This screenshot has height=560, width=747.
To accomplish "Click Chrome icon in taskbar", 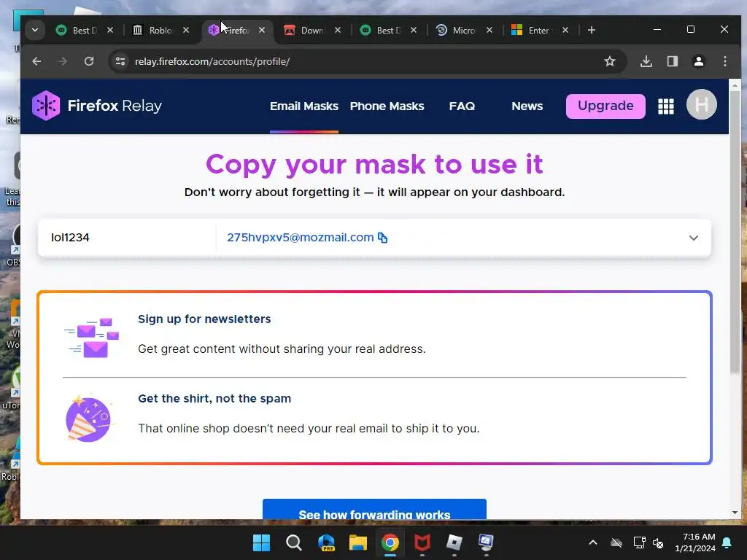I will pos(390,542).
